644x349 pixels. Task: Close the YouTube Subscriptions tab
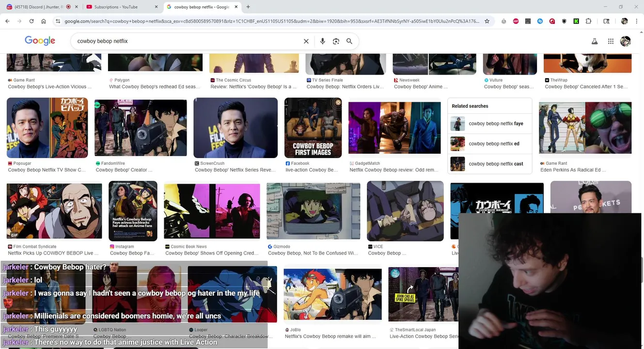pyautogui.click(x=156, y=7)
